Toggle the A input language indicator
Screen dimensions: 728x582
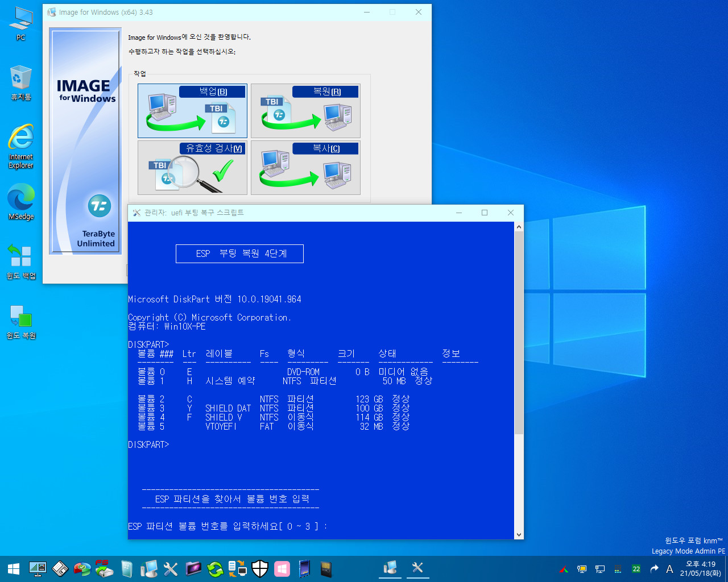[x=669, y=569]
